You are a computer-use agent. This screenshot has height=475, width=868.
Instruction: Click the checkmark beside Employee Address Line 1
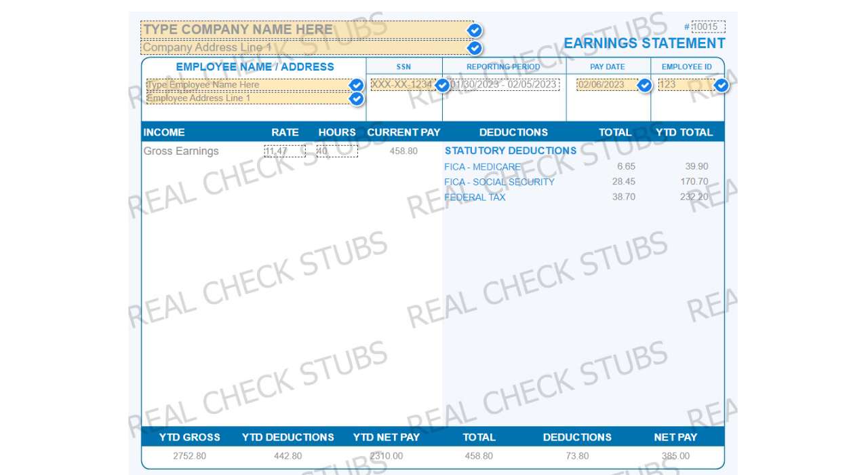[356, 99]
